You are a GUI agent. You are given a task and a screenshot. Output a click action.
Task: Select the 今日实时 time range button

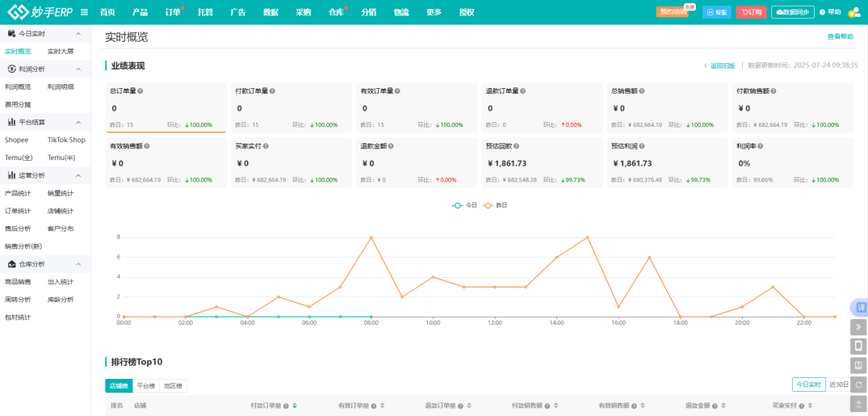click(x=809, y=384)
